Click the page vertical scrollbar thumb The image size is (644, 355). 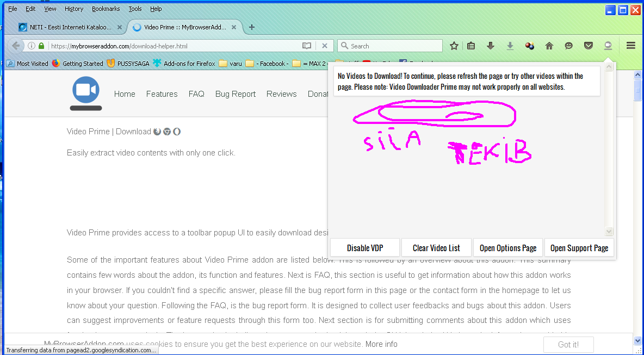[x=637, y=90]
